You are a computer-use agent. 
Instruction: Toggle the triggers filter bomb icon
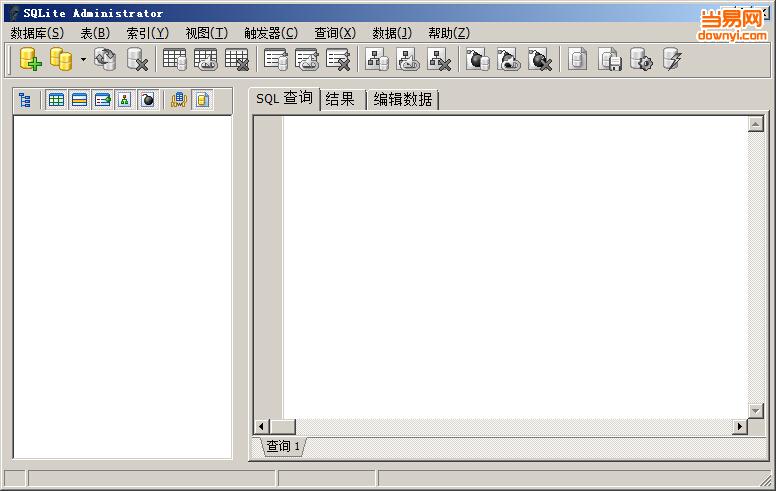pos(147,100)
